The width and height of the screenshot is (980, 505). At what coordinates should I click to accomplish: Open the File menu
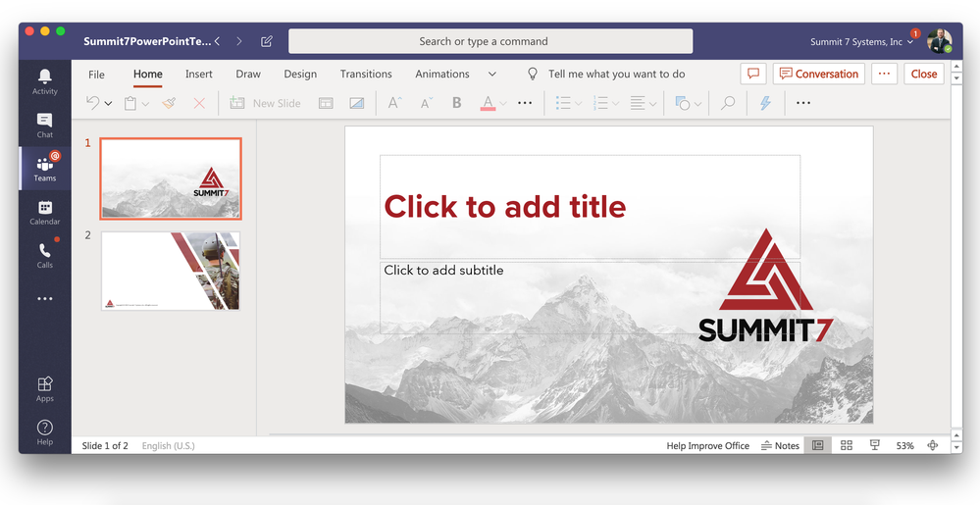(x=97, y=75)
